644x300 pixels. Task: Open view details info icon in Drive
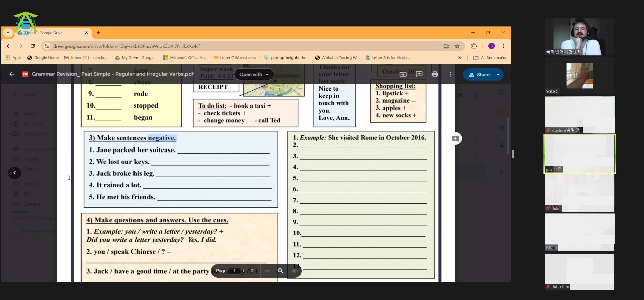pyautogui.click(x=476, y=95)
